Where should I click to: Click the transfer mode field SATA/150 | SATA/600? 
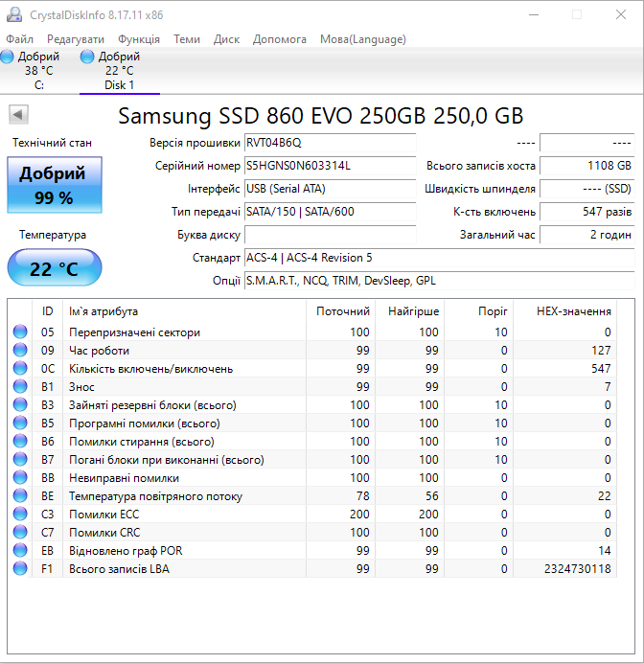click(330, 212)
